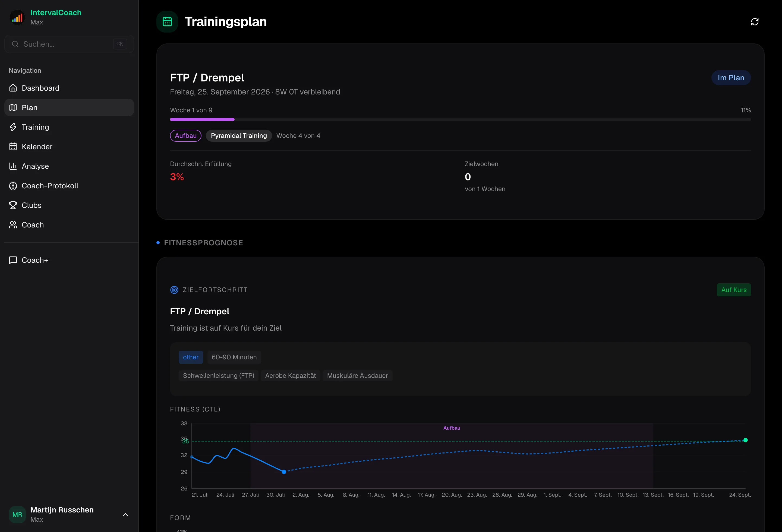Expand the Martijn Russchen account menu chevron

[125, 515]
